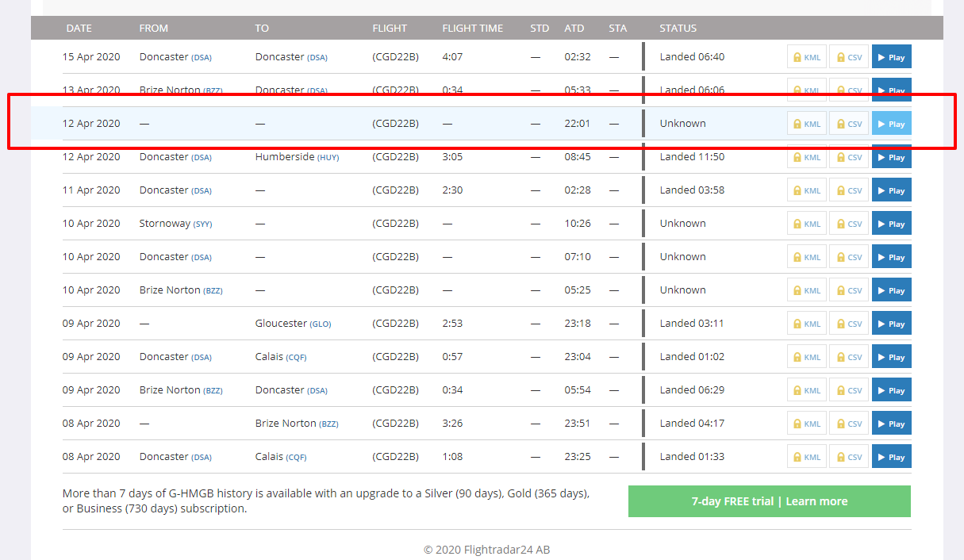Open Stornoway (SYY) airport link
The height and width of the screenshot is (560, 964).
[175, 224]
